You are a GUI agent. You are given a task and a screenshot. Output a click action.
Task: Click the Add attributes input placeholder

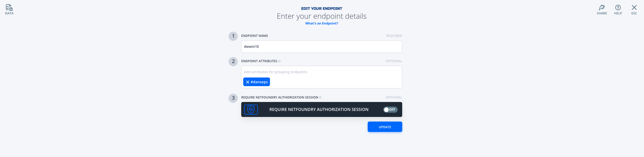pyautogui.click(x=275, y=72)
